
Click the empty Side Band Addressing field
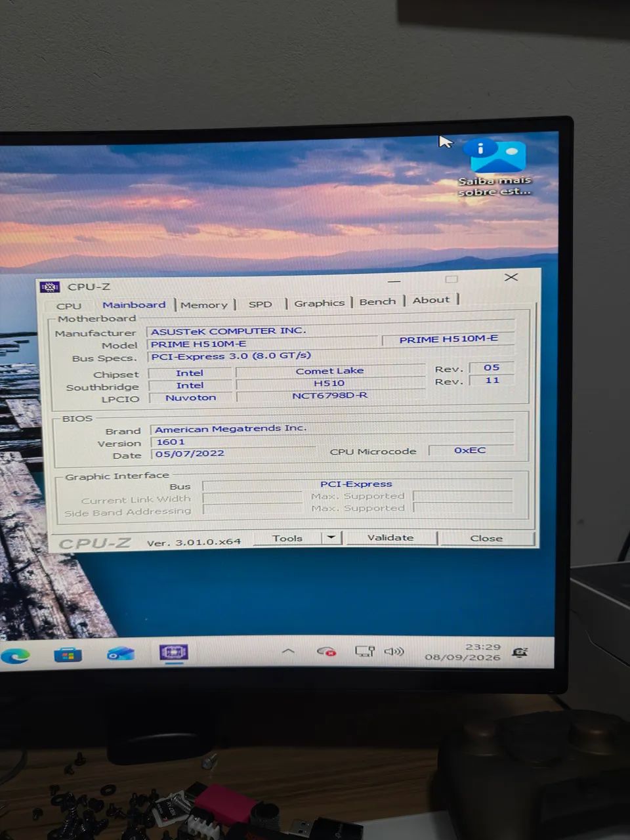pos(253,510)
